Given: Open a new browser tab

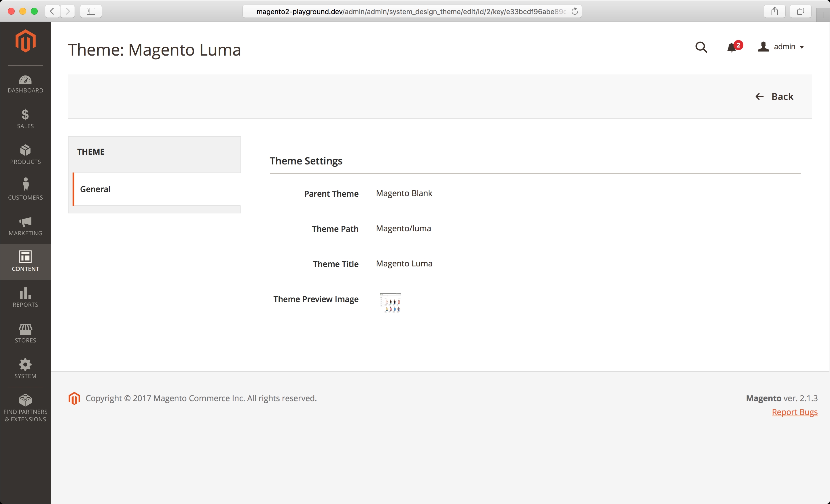Looking at the screenshot, I should click(x=823, y=15).
